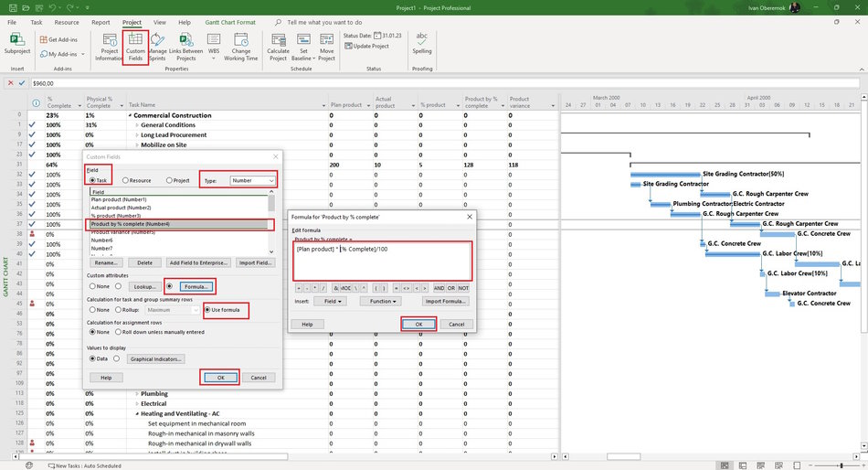Select the Task field radio button
Viewport: 868px width, 470px height.
click(92, 181)
